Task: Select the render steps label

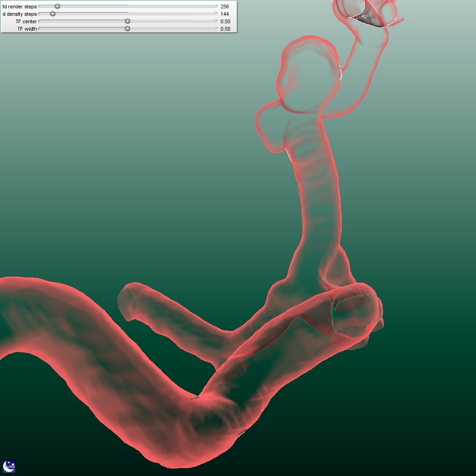Action: (20, 7)
